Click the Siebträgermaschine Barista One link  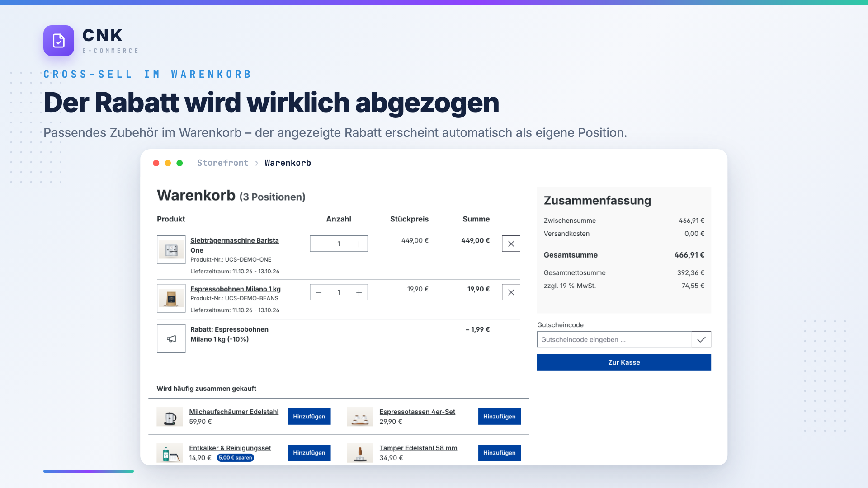click(234, 245)
